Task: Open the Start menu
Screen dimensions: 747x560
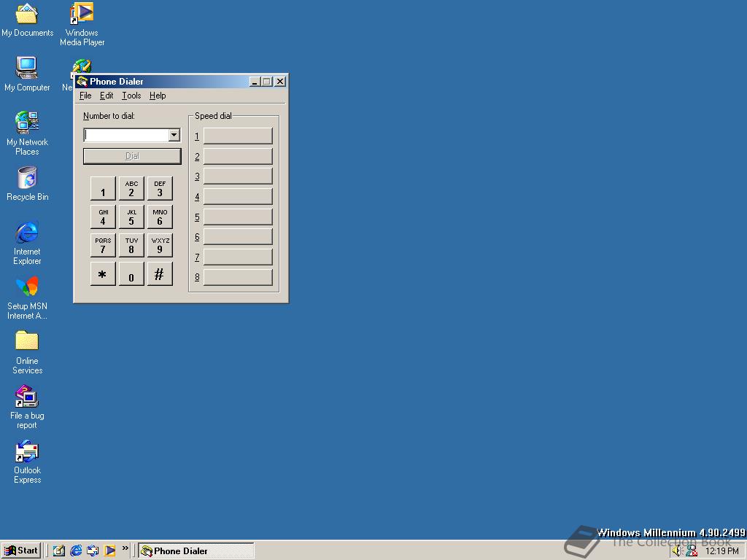Action: [21, 551]
